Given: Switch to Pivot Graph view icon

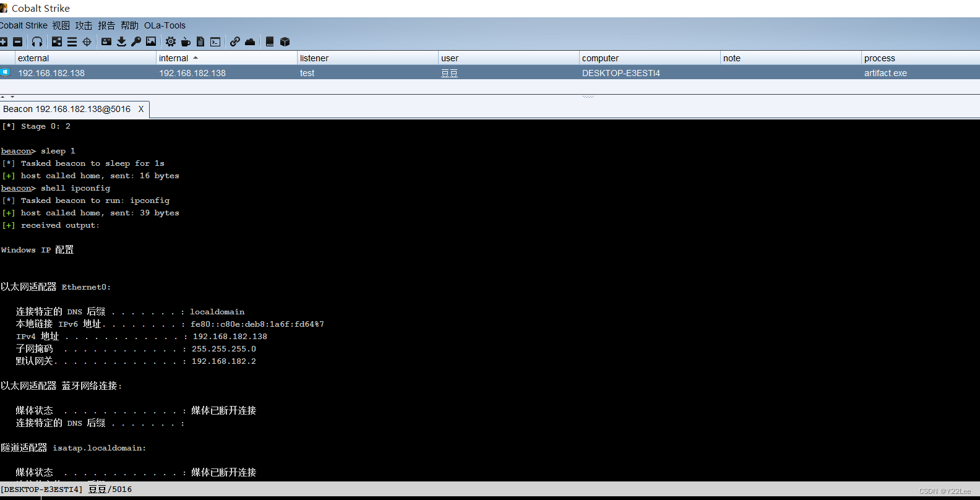Looking at the screenshot, I should 57,41.
